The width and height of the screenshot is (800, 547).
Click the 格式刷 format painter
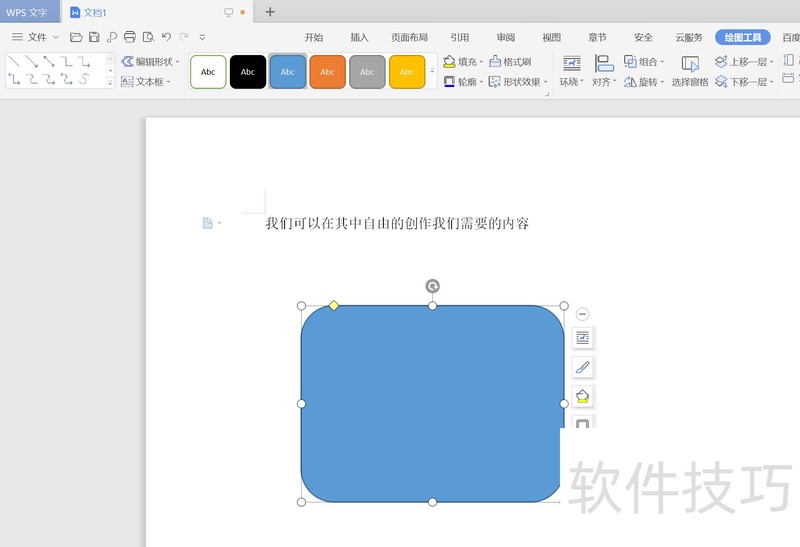[x=510, y=62]
